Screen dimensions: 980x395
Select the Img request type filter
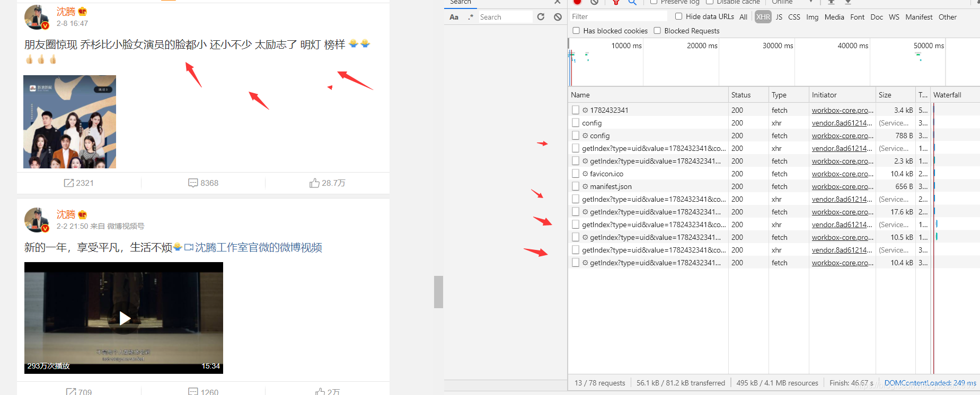pos(813,17)
